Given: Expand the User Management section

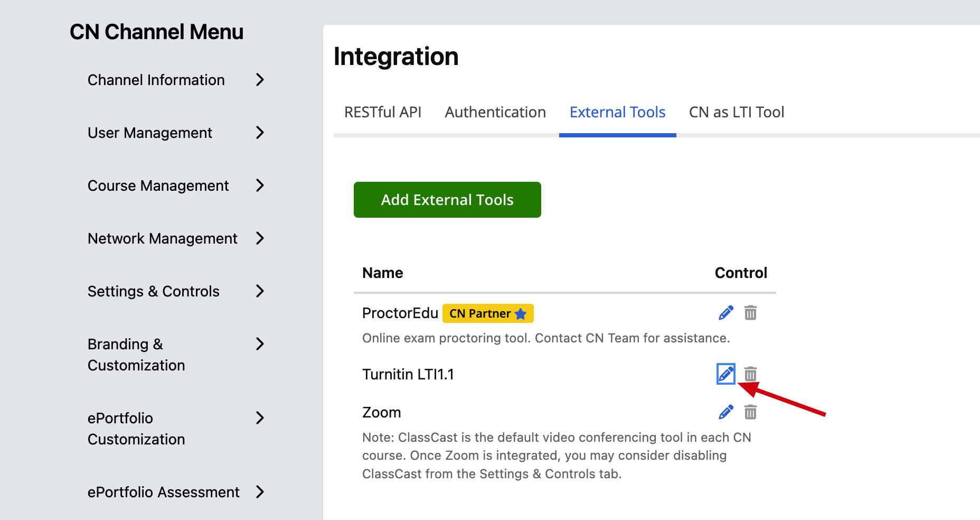Looking at the screenshot, I should [x=150, y=133].
